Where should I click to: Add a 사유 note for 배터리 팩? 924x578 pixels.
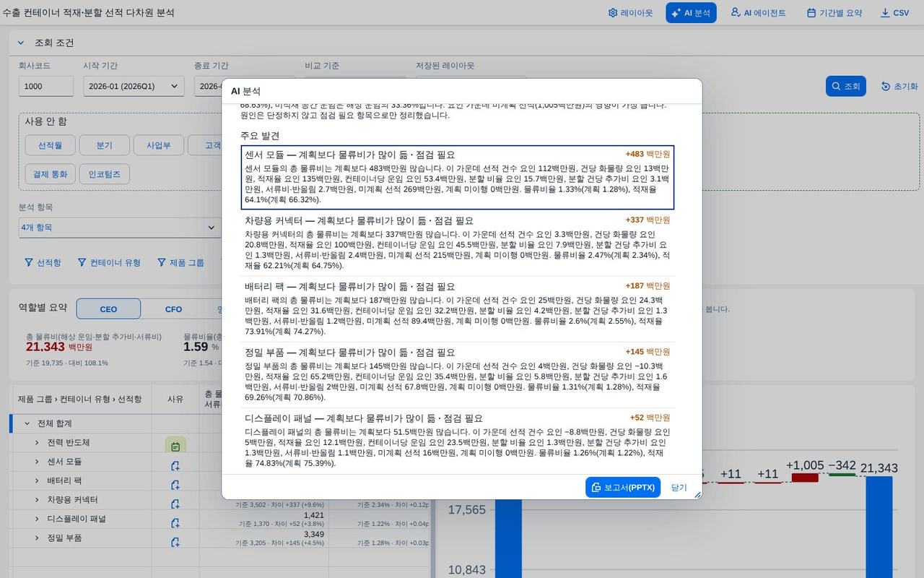(175, 485)
